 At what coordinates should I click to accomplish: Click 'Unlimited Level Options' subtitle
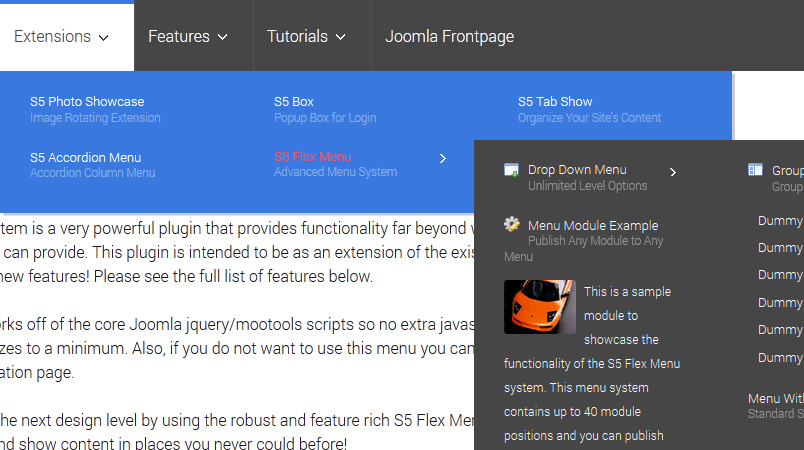[x=588, y=186]
